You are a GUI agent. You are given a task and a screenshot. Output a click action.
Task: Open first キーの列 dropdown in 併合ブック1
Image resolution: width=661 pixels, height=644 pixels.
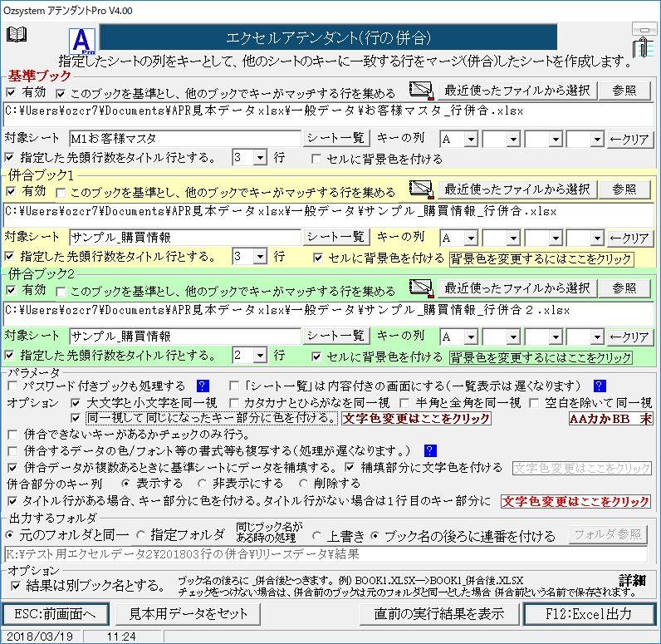pos(471,238)
